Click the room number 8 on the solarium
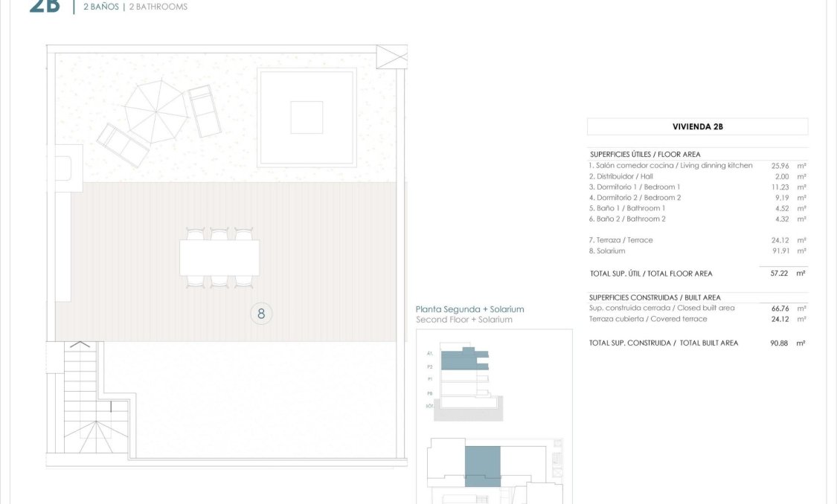Image resolution: width=837 pixels, height=504 pixels. coord(260,313)
